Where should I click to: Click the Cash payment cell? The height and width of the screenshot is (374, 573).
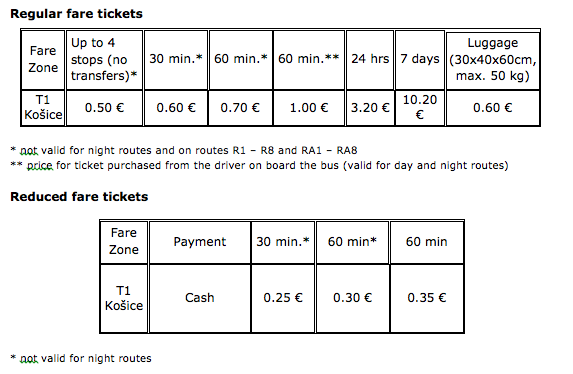coord(200,298)
